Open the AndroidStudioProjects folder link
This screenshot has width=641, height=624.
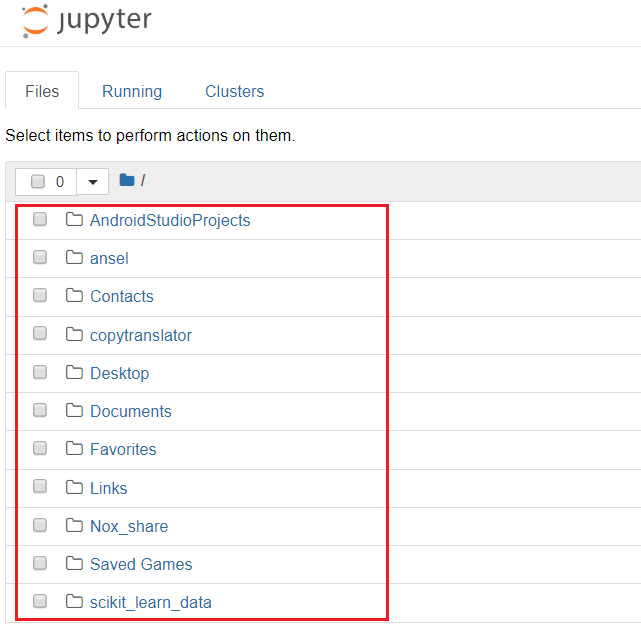point(170,220)
